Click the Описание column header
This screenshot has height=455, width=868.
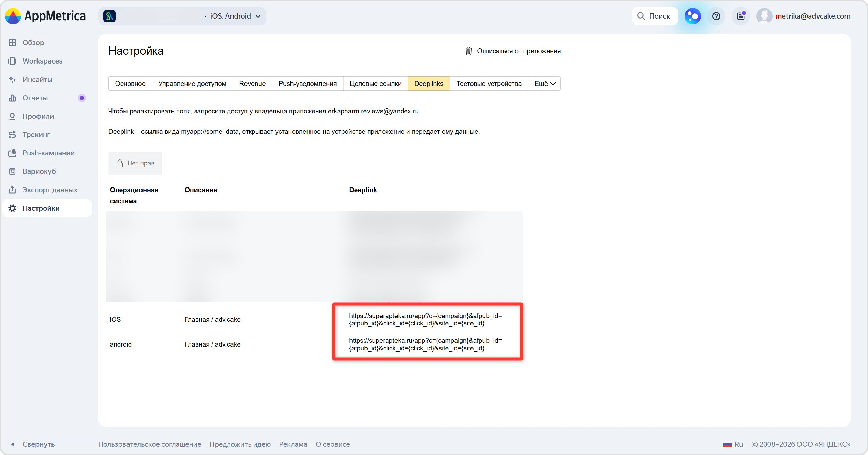[201, 190]
